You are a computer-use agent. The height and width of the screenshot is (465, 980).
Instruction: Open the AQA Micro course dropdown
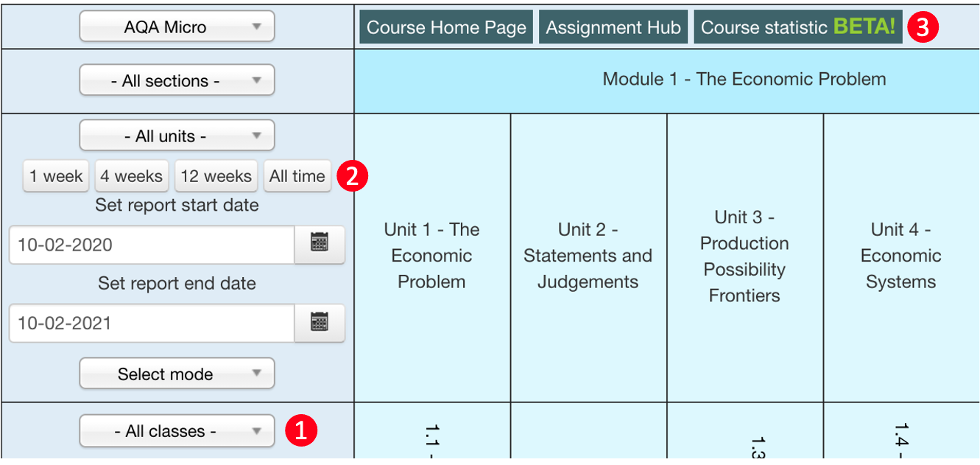click(177, 27)
